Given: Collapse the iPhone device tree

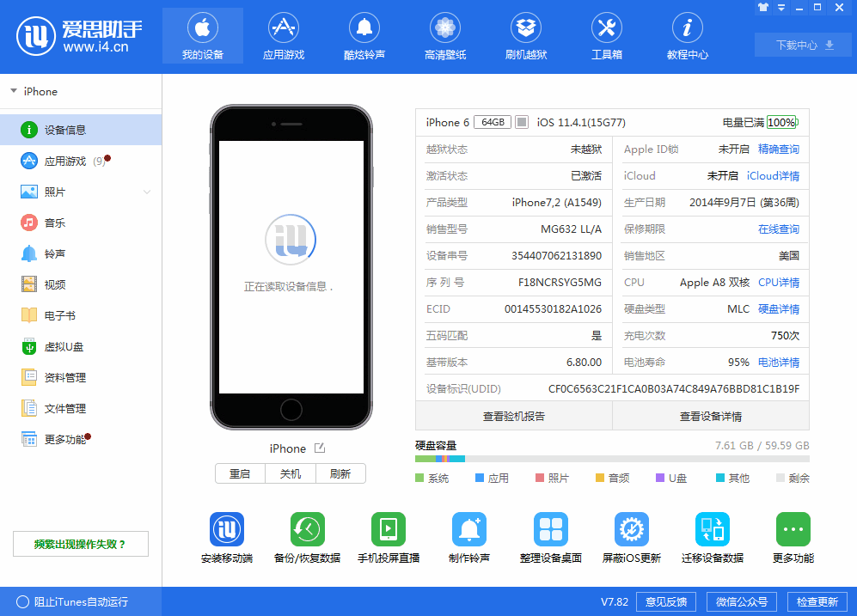Looking at the screenshot, I should (14, 91).
